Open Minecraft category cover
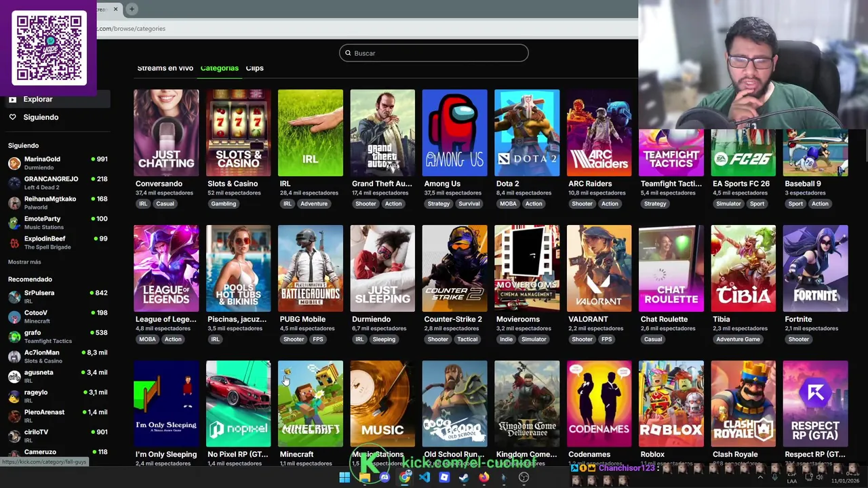868x488 pixels. coord(311,404)
